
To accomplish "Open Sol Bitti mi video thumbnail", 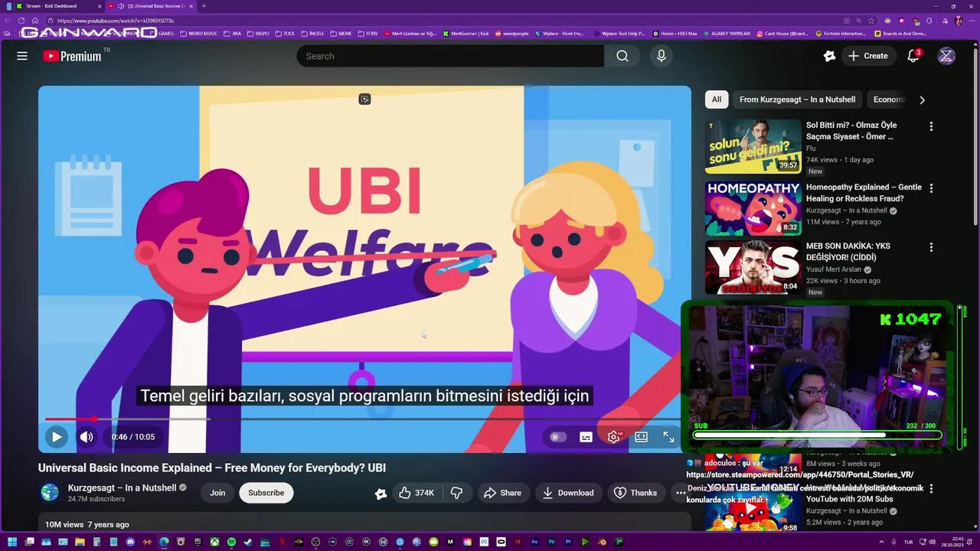I will (753, 146).
